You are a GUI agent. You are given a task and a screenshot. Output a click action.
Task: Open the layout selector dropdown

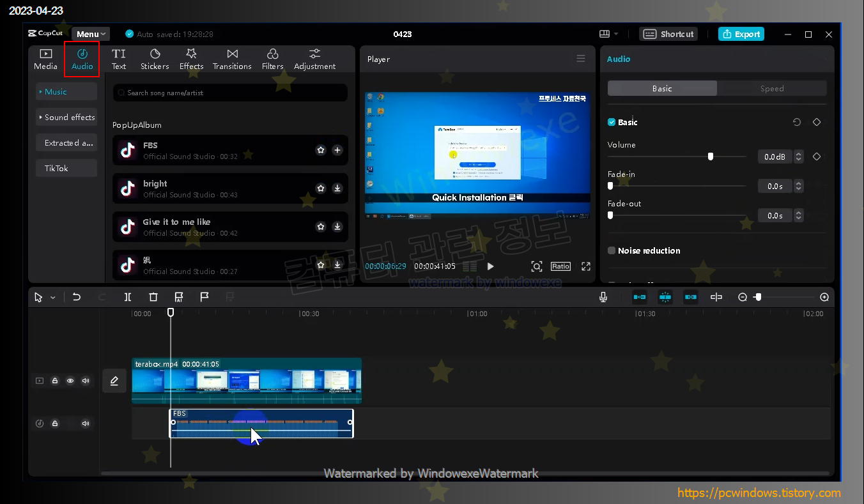(x=608, y=34)
